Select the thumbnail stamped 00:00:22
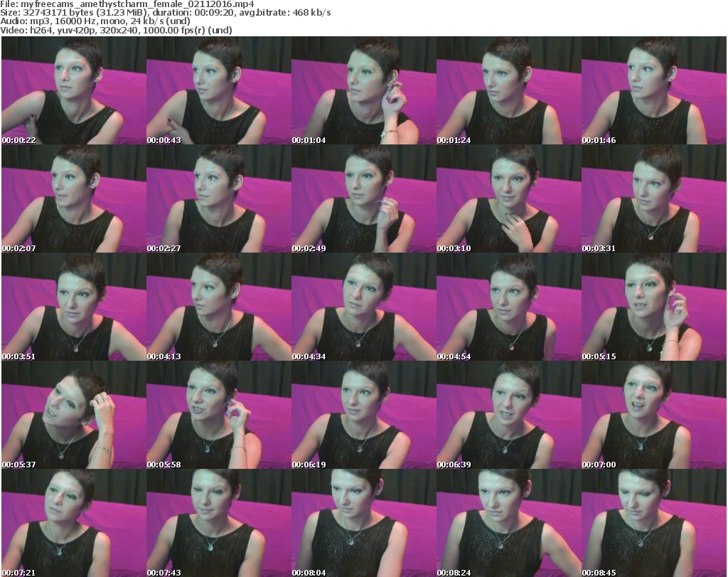728x577 pixels. point(74,90)
